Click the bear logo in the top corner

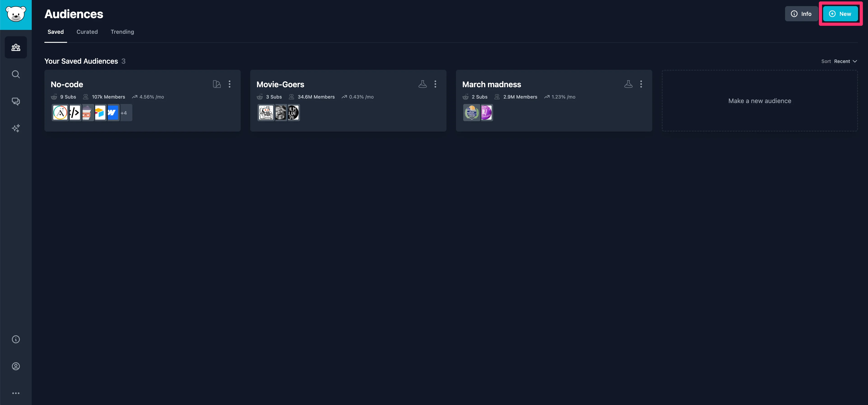[16, 14]
